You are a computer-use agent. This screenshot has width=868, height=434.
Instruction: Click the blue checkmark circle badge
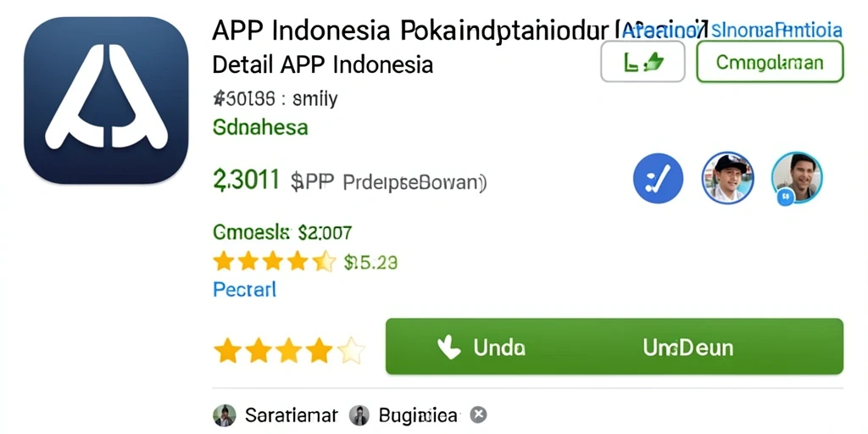[658, 178]
